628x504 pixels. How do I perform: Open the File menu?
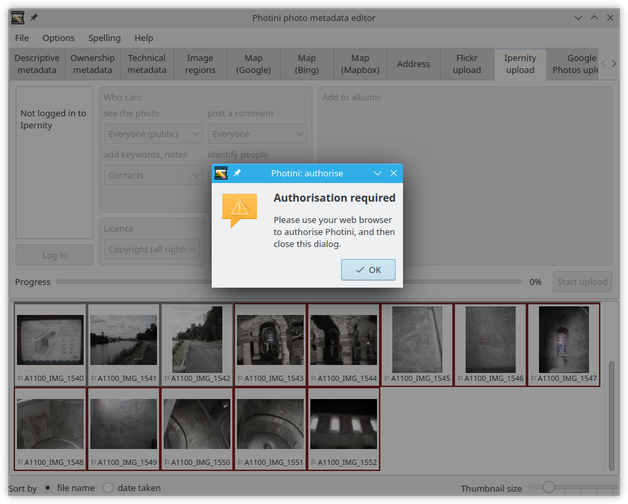(22, 38)
